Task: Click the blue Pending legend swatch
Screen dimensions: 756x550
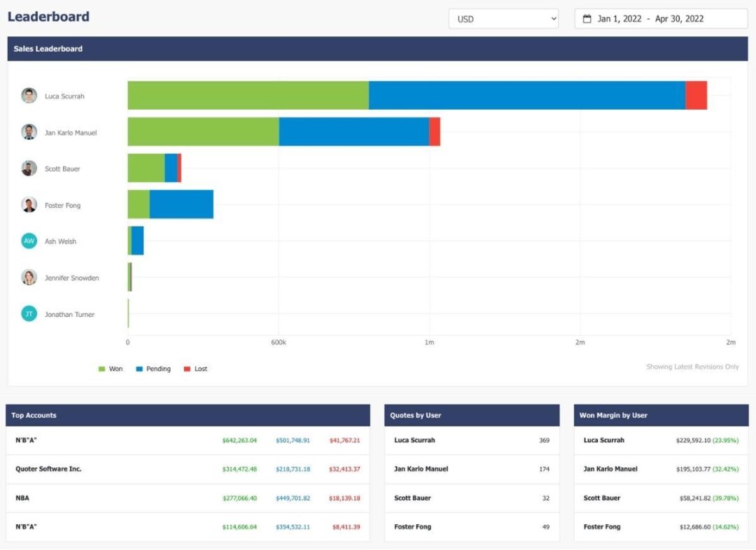Action: [x=139, y=369]
